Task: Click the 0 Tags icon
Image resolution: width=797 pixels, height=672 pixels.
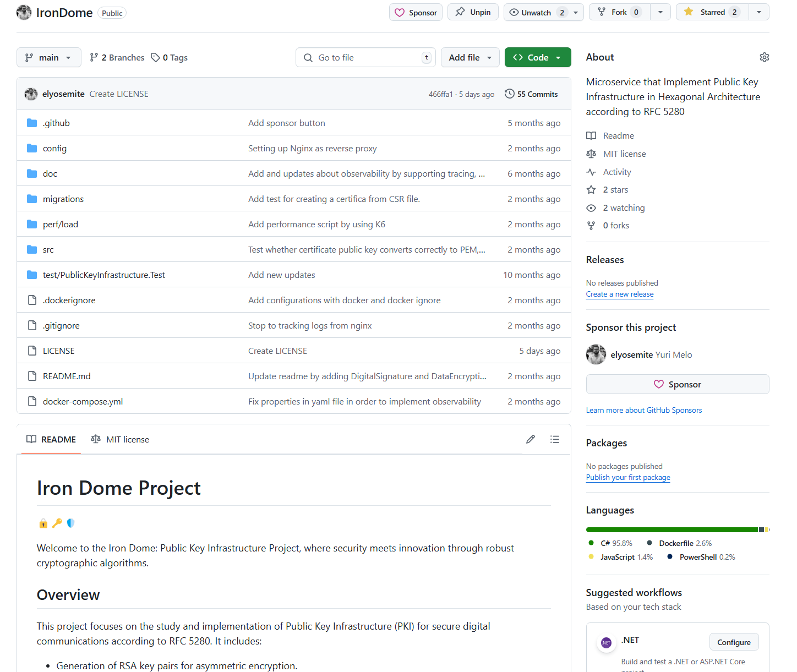Action: 156,57
